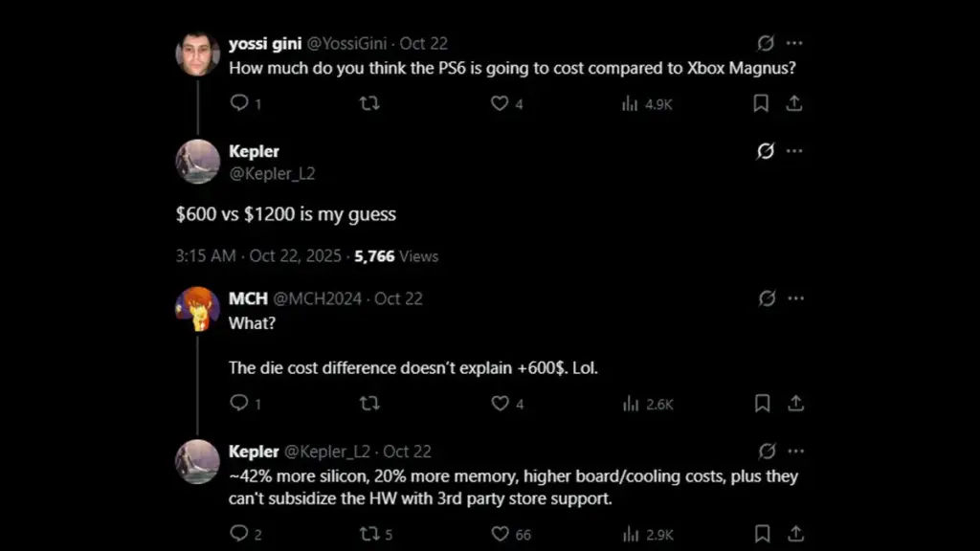View analytics of MCH's tweet
This screenshot has width=980, height=551.
[x=648, y=404]
